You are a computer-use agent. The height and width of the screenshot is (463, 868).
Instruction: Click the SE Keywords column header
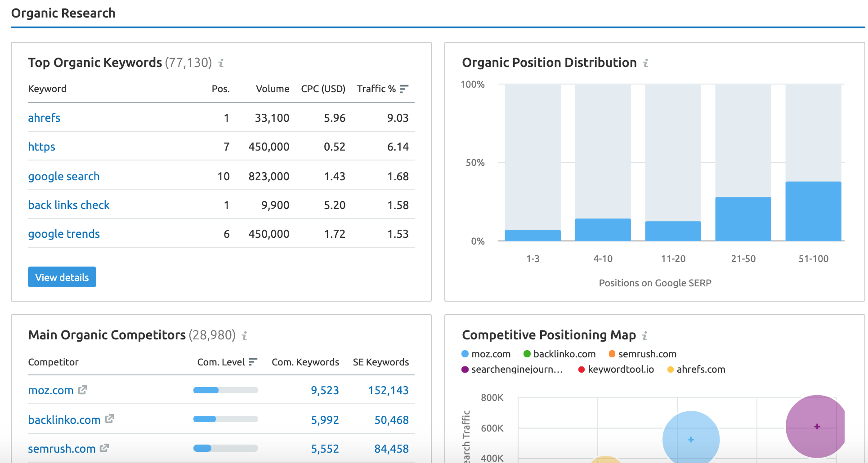[381, 362]
